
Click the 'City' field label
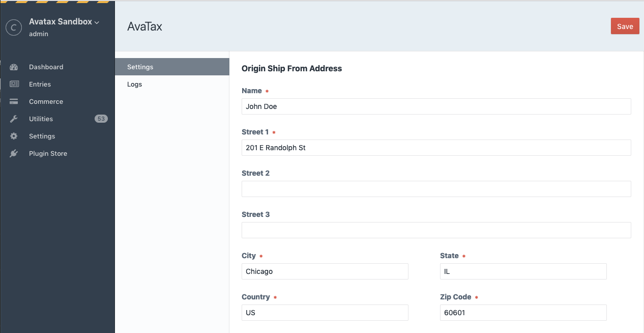[x=249, y=256]
